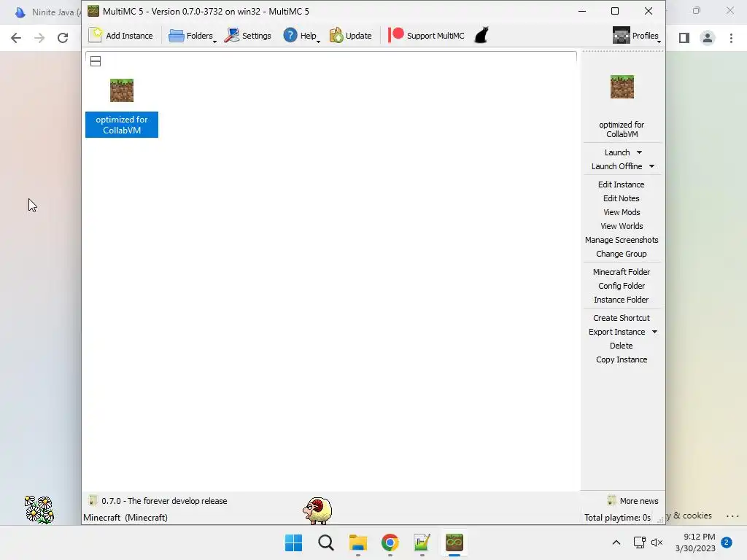Screen dimensions: 747x560
Task: Open File Explorer from taskbar
Action: pos(357,542)
